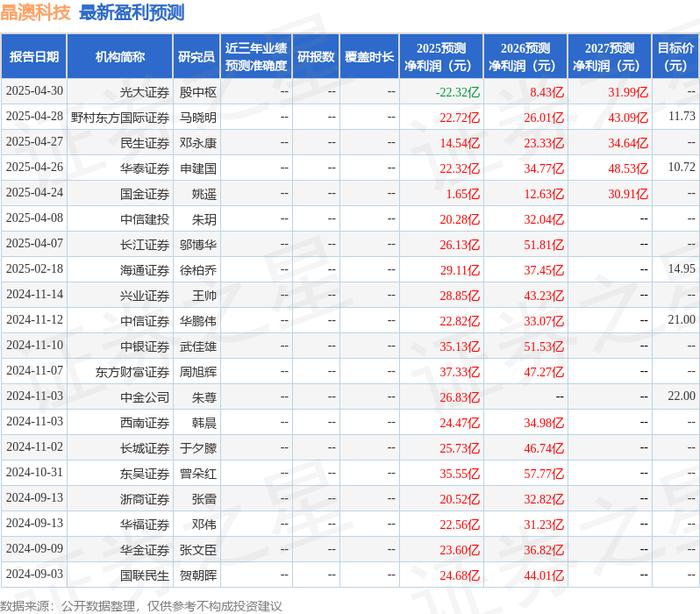Click target price 10.72

tap(682, 167)
